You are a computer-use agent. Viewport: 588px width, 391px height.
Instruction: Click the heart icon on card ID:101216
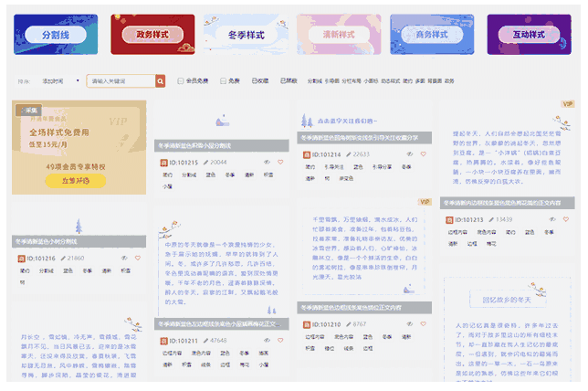pos(138,259)
